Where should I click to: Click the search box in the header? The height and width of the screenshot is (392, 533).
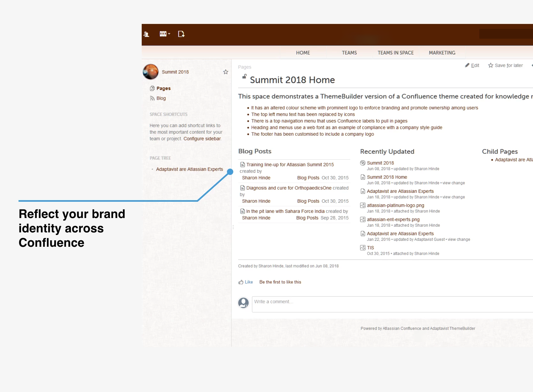click(x=506, y=34)
